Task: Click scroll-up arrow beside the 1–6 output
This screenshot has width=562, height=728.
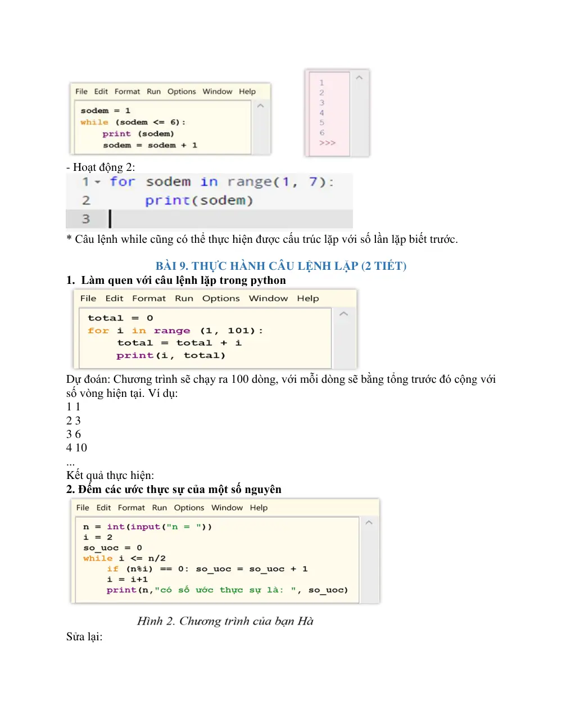Action: point(359,78)
